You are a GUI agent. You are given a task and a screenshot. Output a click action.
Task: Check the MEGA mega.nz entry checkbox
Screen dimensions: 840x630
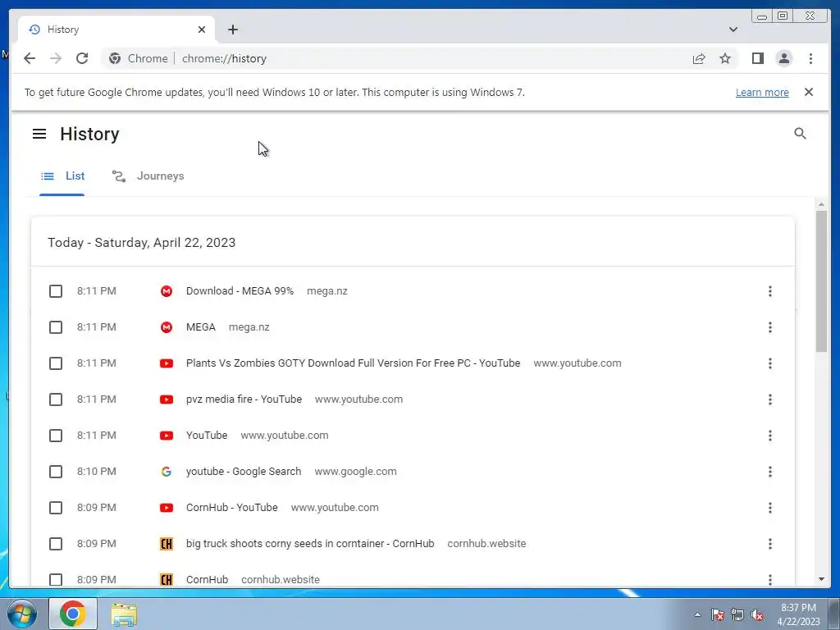[x=56, y=327]
